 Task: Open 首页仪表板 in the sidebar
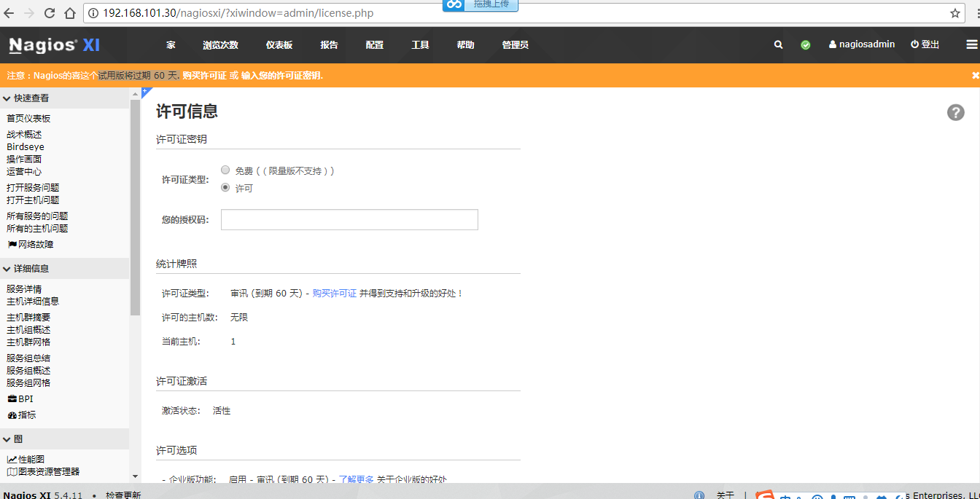click(28, 119)
